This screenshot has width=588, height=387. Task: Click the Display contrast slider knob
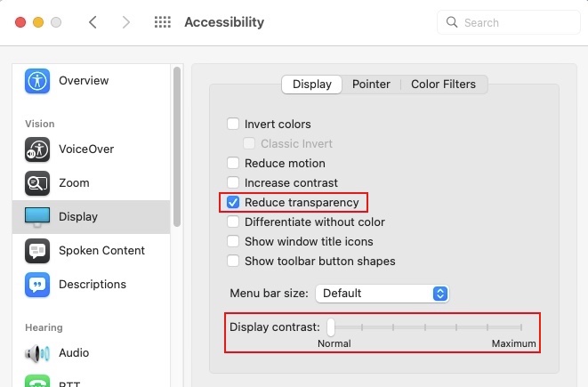tap(330, 327)
